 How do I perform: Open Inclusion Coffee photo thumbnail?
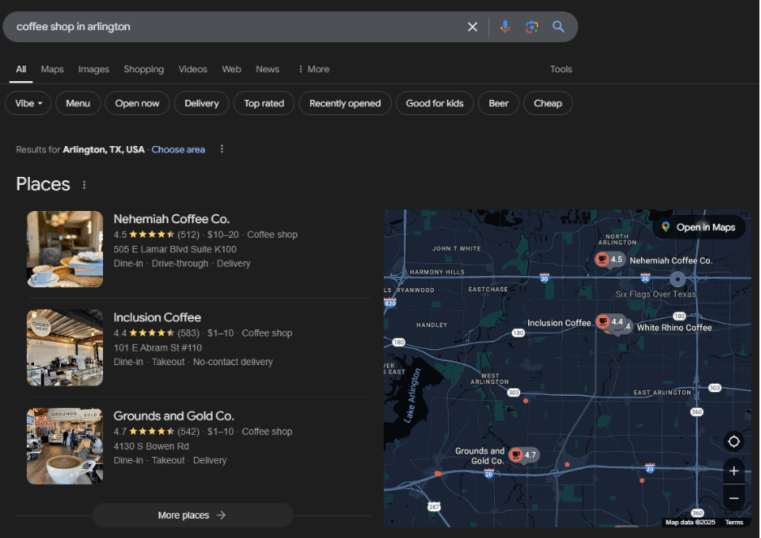point(65,347)
